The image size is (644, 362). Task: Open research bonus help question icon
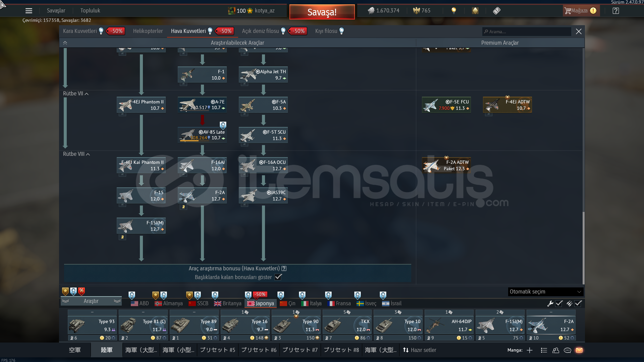(x=284, y=269)
